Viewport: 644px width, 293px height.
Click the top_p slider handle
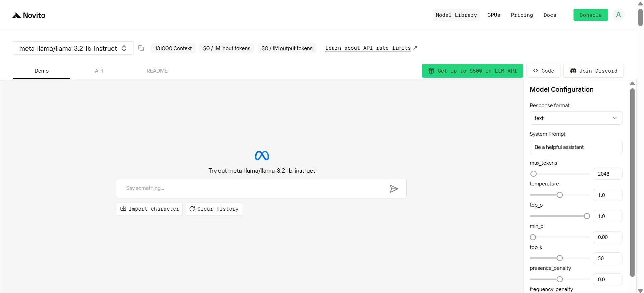point(587,216)
